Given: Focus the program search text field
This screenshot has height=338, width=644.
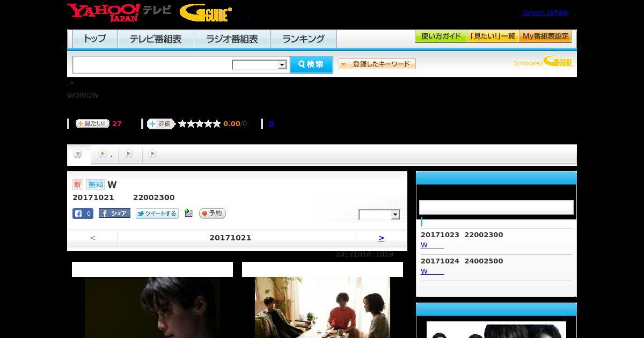Looking at the screenshot, I should click(x=152, y=64).
